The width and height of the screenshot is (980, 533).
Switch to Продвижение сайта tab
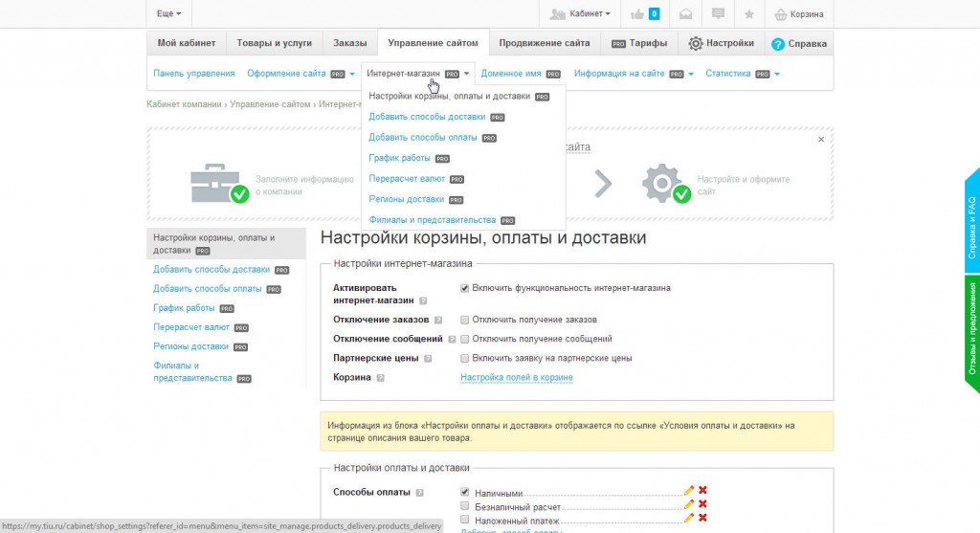[x=544, y=43]
